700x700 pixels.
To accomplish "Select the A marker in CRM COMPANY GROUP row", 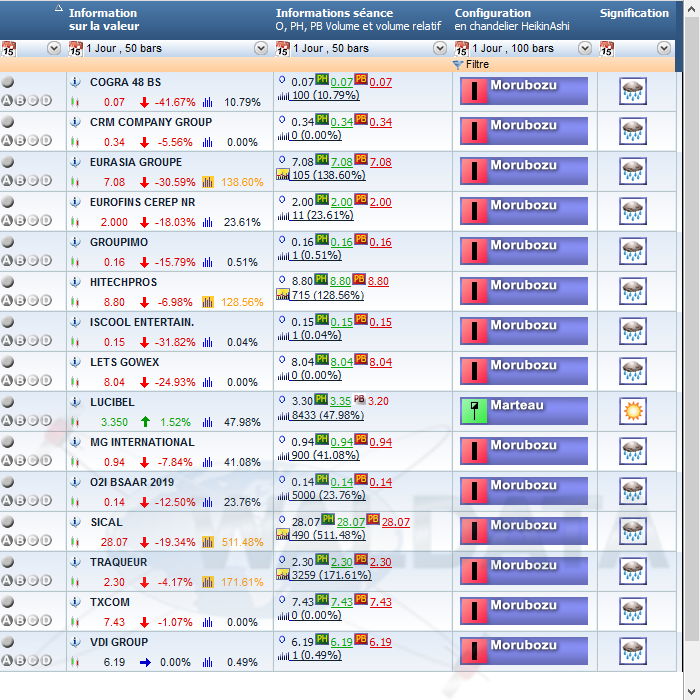I will click(7, 141).
